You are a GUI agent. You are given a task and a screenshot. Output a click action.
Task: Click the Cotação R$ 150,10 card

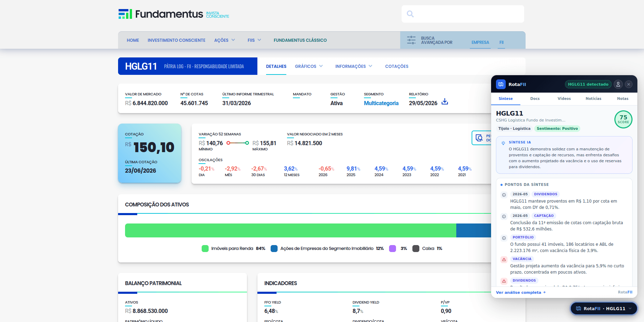[150, 153]
